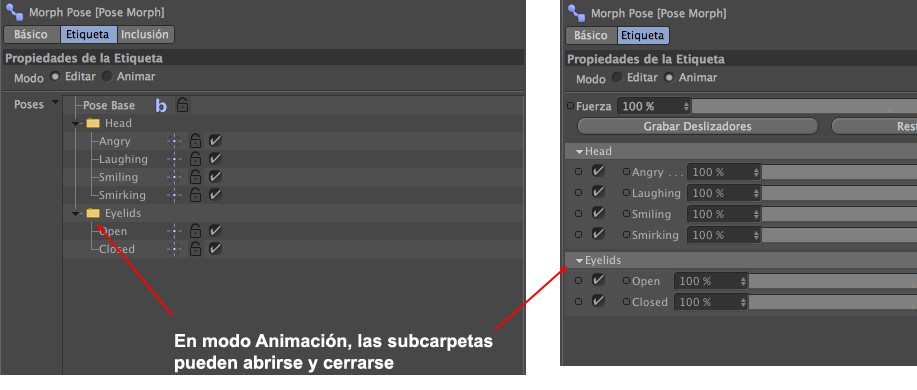Open the Básico tab in the left panel
Viewport: 917px width, 390px height.
coord(32,34)
